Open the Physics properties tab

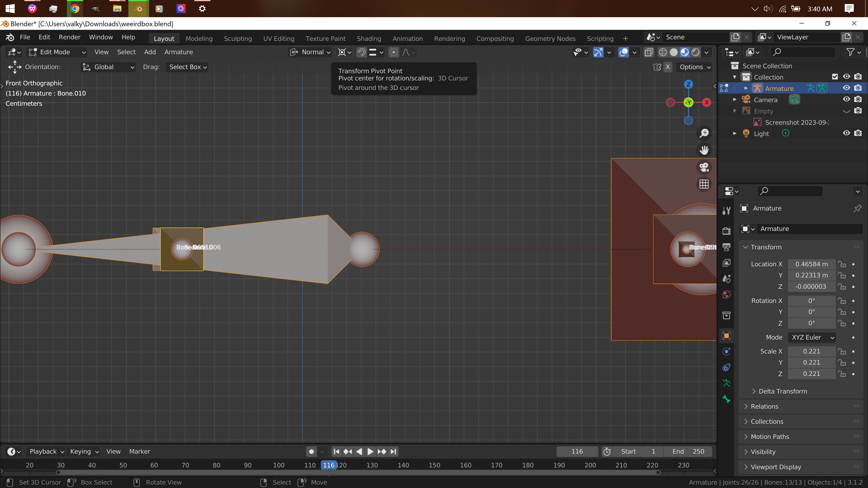[x=726, y=351]
